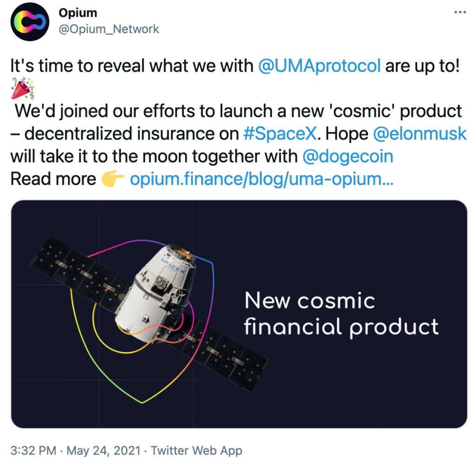Click the #SpaceX hashtag

(x=280, y=133)
